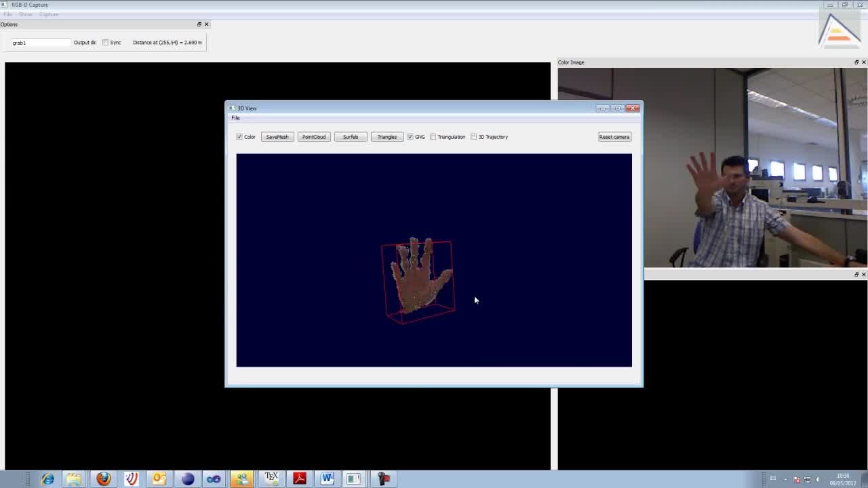Image resolution: width=868 pixels, height=488 pixels.
Task: Uncheck the Color checkbox in 3D View
Action: pyautogui.click(x=239, y=137)
